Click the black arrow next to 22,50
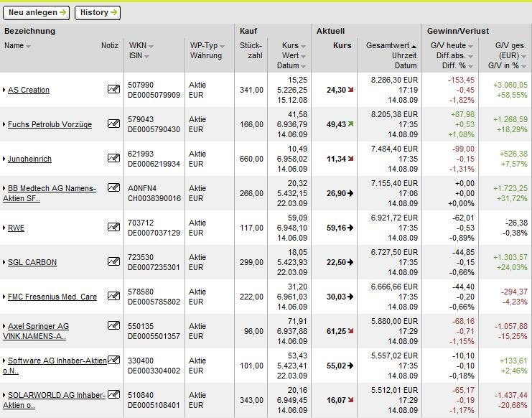Image resolution: width=532 pixels, height=418 pixels. tap(350, 262)
